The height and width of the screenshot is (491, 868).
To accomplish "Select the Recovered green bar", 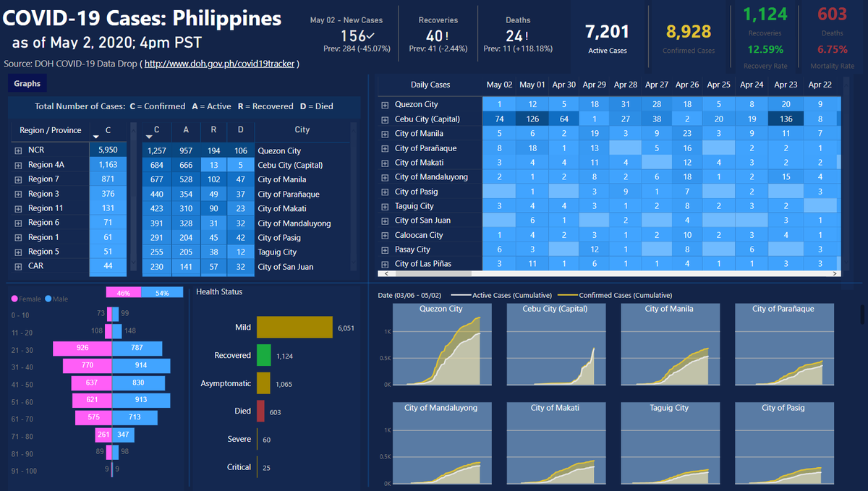I will click(263, 356).
